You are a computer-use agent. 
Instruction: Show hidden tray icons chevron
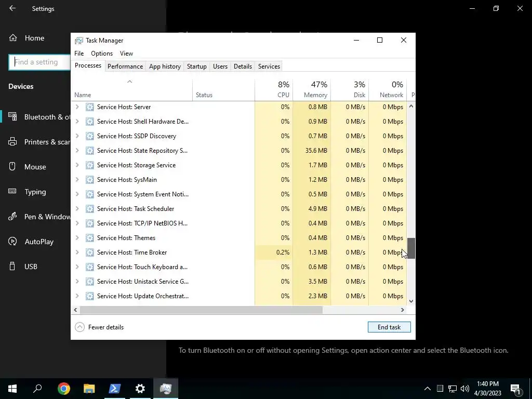tap(428, 389)
